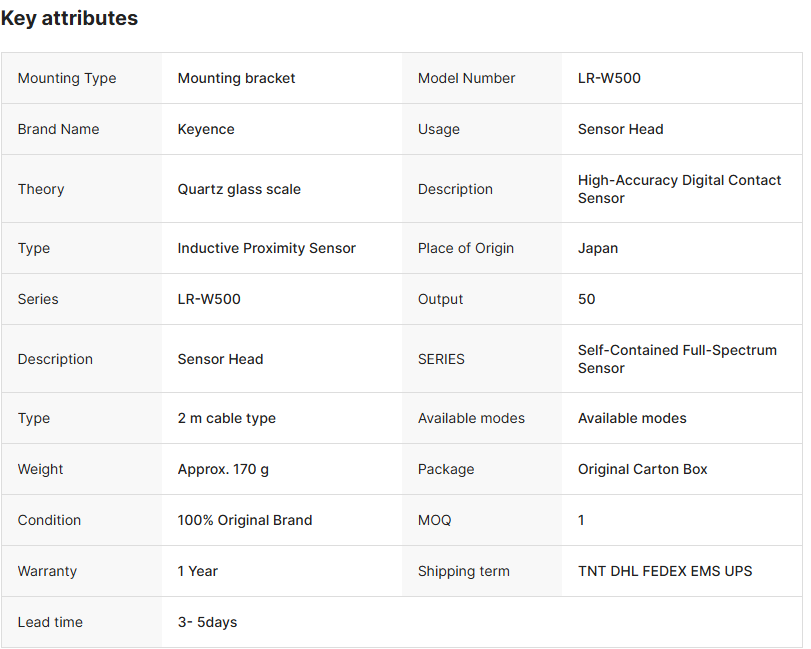Screen dimensions: 811x649
Task: Click the Quartz glass scale value
Action: coord(239,189)
